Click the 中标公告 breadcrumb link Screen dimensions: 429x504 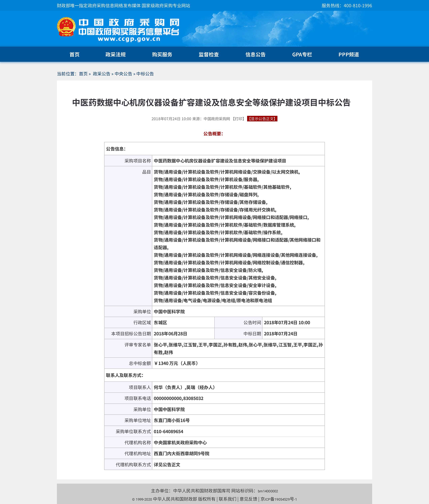tap(145, 74)
